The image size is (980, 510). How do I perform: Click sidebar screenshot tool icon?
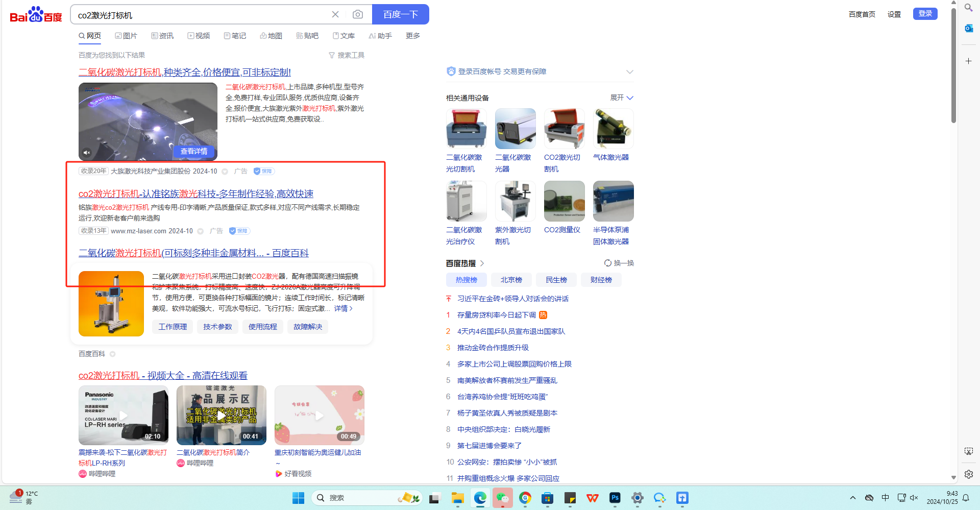[x=968, y=451]
